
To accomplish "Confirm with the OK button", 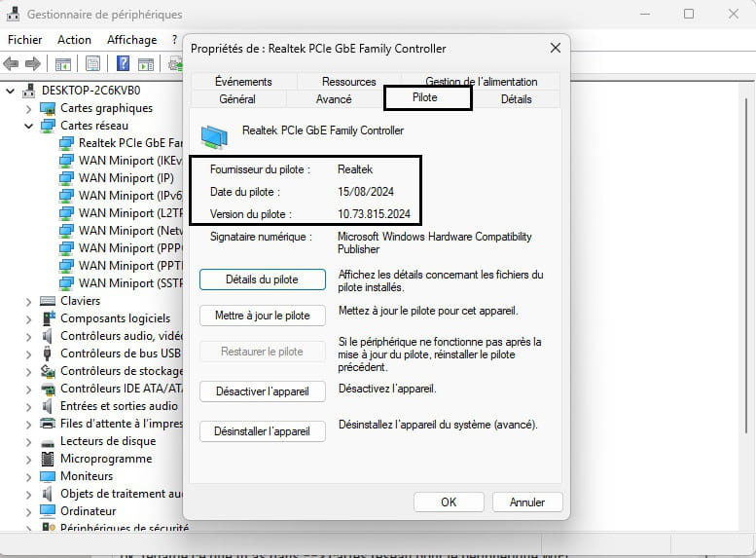I will click(449, 502).
